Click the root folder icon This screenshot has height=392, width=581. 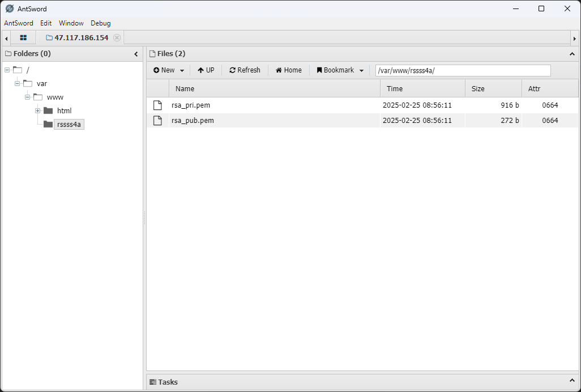coord(18,70)
